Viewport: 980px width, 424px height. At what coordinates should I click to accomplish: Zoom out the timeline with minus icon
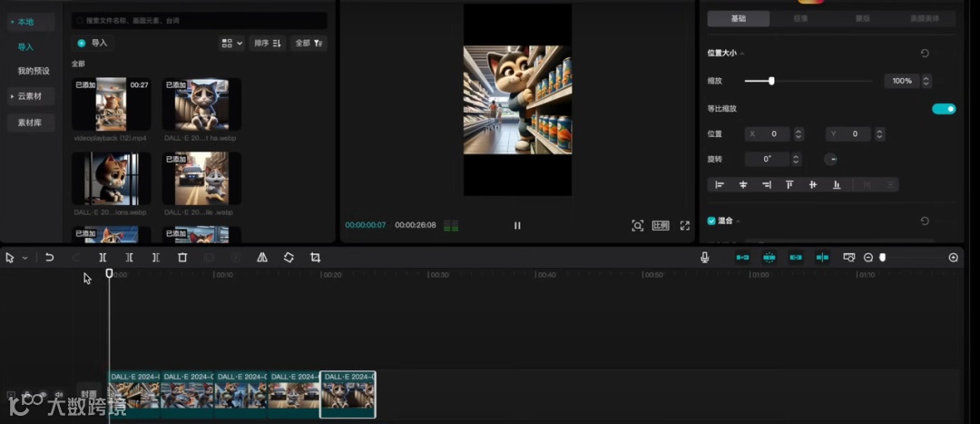868,258
